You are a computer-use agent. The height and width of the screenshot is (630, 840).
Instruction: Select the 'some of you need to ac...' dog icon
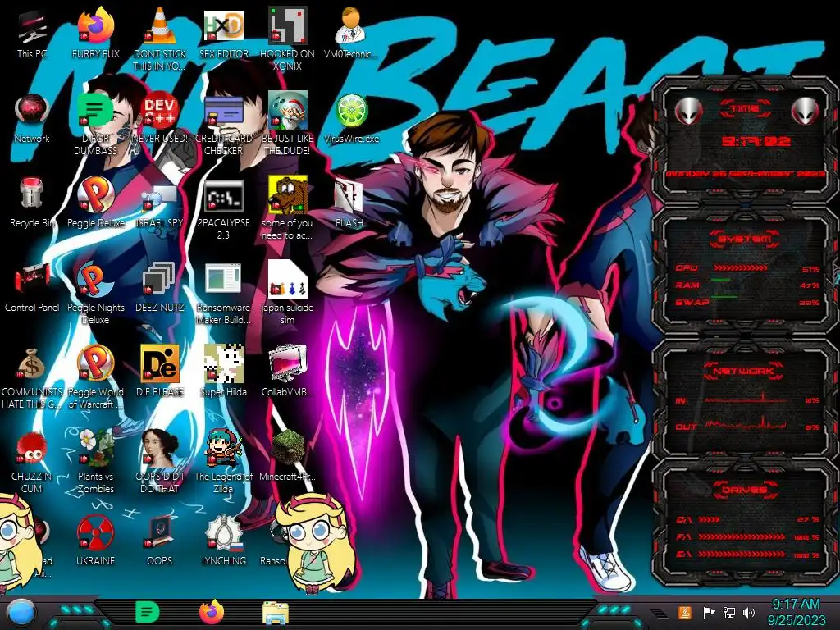tap(287, 209)
